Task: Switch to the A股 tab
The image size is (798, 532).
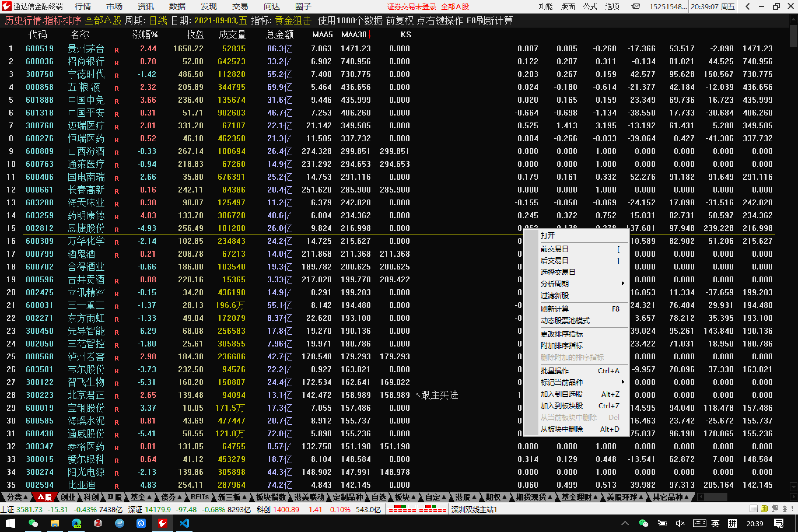Action: pos(44,497)
